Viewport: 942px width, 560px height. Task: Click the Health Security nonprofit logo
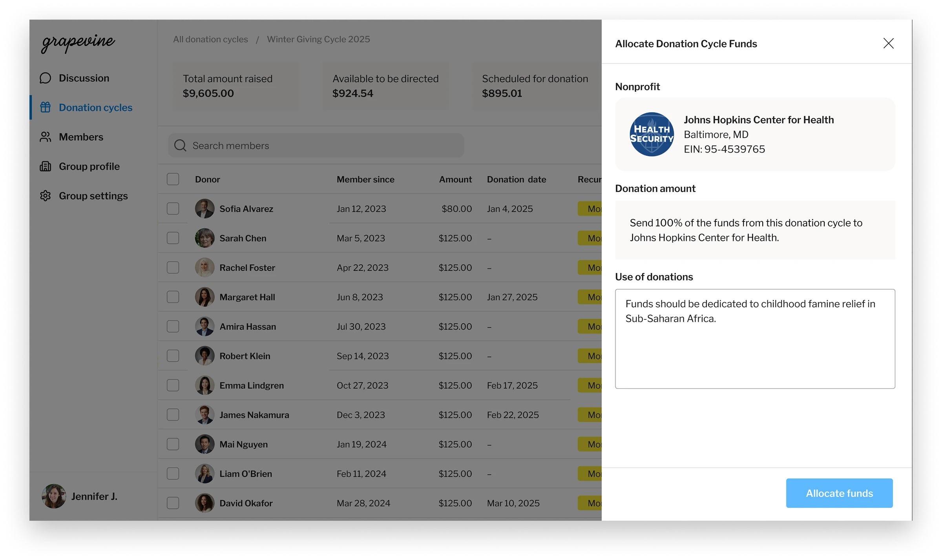click(x=652, y=134)
